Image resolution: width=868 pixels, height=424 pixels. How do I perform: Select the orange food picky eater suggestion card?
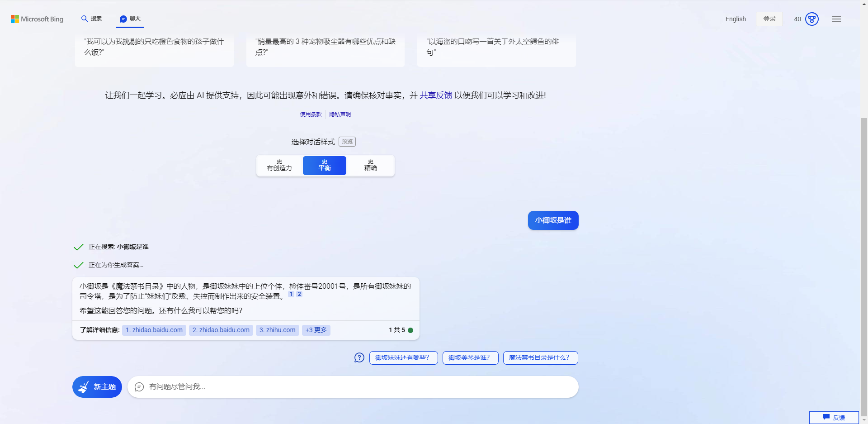(154, 50)
